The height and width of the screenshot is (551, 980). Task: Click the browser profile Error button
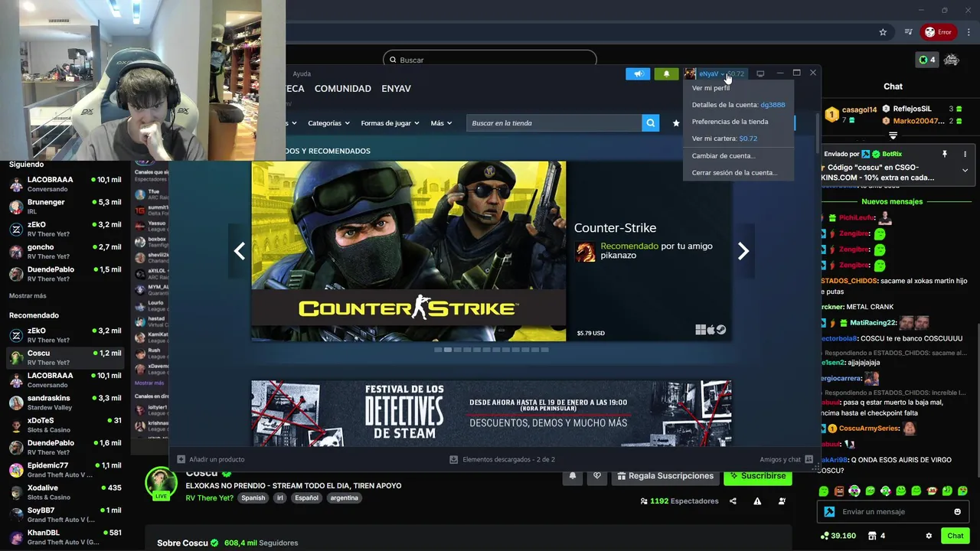pos(938,32)
